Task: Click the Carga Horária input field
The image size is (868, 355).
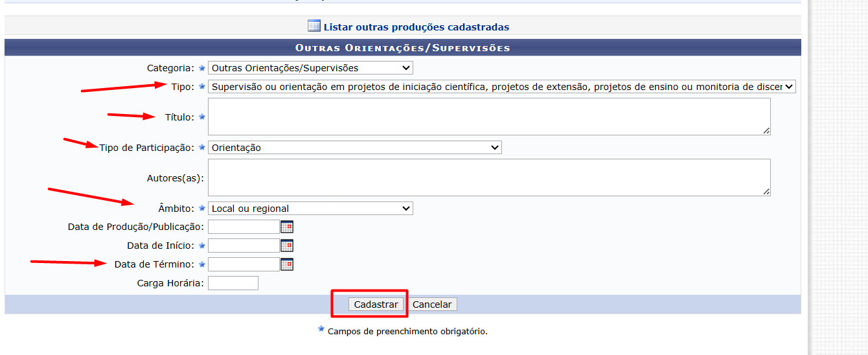Action: 233,283
